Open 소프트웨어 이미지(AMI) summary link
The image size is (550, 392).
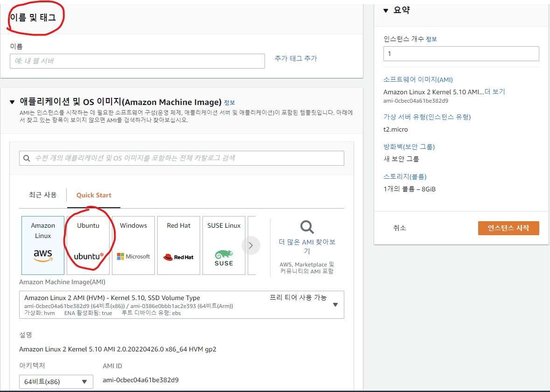418,80
